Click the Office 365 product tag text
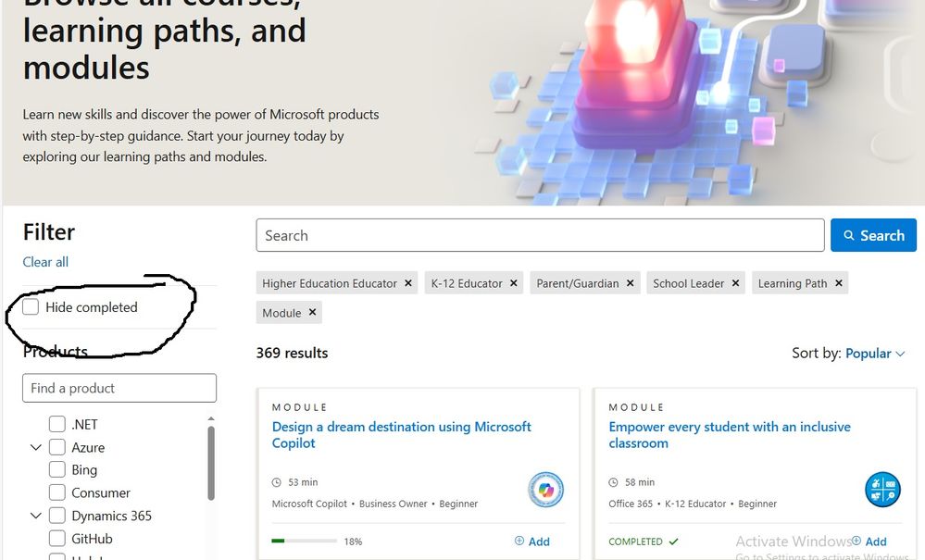Screen dimensions: 925x560 tap(631, 504)
